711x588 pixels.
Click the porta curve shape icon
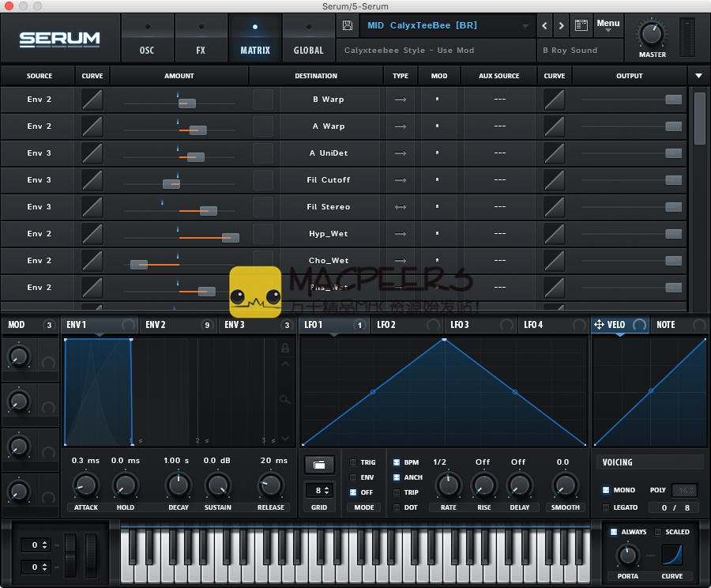[671, 556]
